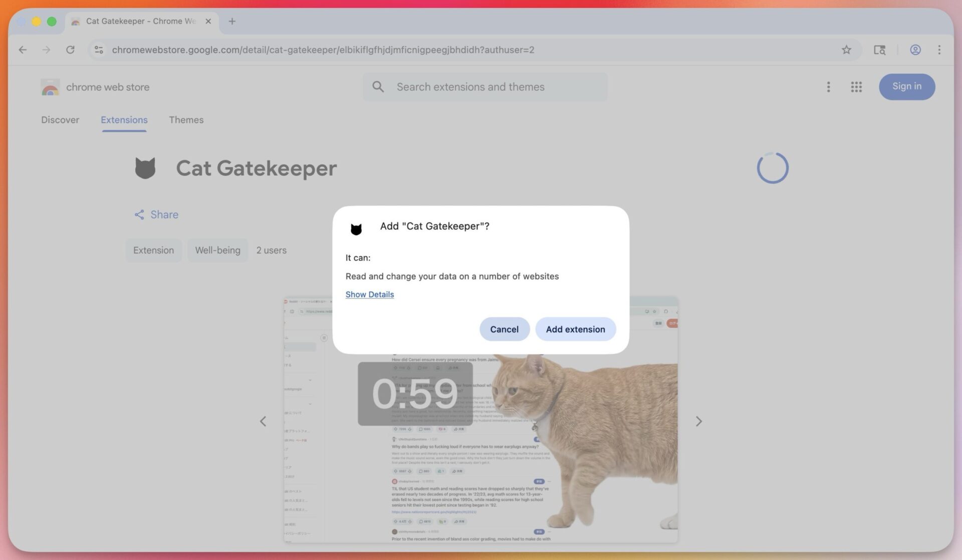Go to the previous screenshot arrow
Screen dimensions: 962x560
pos(263,421)
